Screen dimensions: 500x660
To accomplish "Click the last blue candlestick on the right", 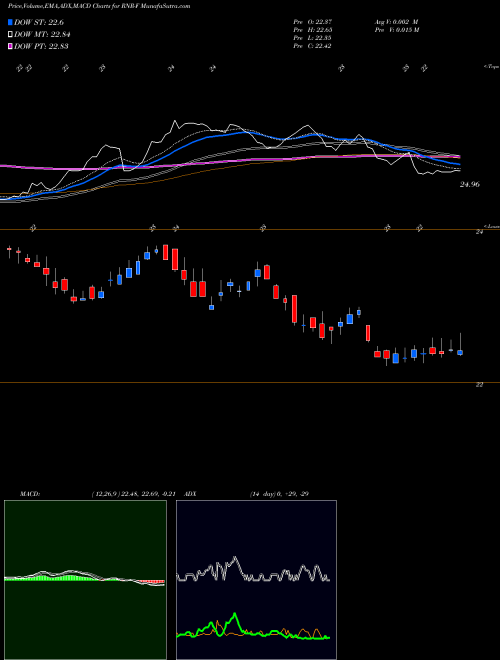I will pyautogui.click(x=460, y=352).
